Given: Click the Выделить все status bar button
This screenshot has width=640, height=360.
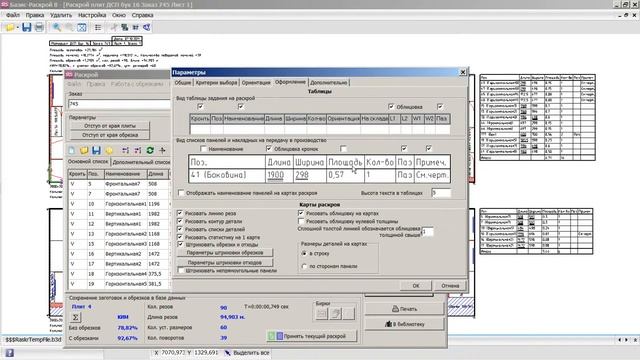Looking at the screenshot, I should (x=247, y=353).
